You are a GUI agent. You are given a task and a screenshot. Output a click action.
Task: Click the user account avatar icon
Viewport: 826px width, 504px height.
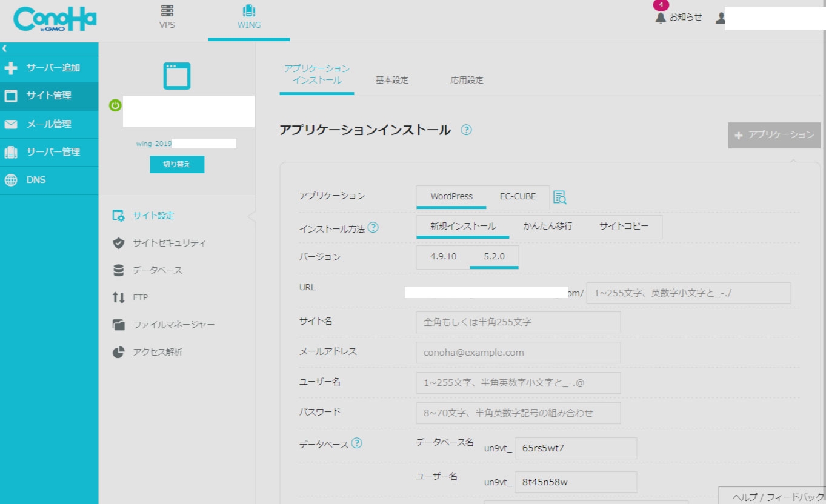tap(720, 18)
